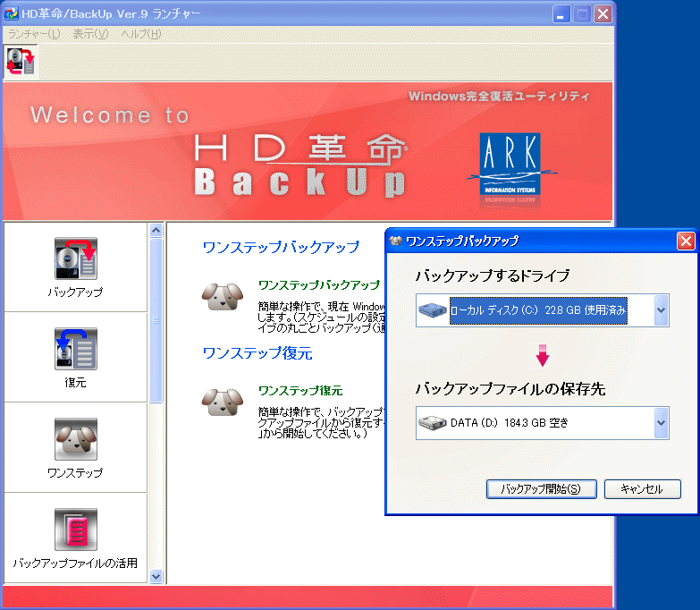Open the ランチャー(L) menu
Image resolution: width=700 pixels, height=610 pixels.
coord(34,34)
